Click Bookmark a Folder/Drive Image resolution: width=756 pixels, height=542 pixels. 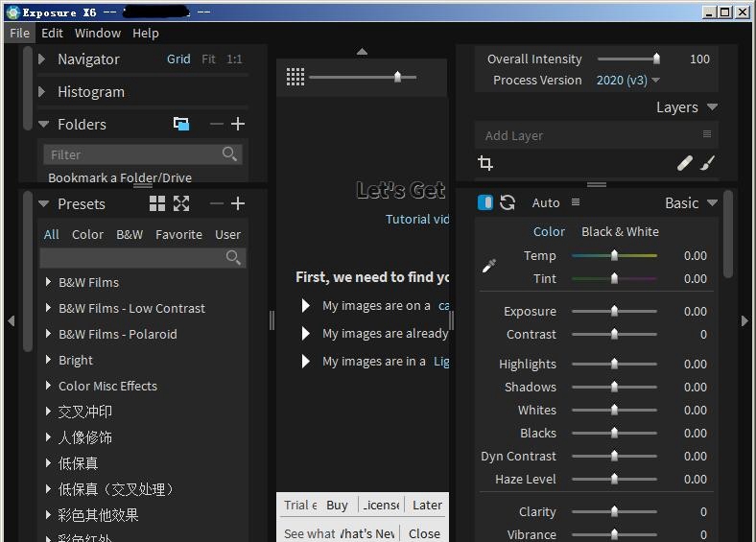coord(120,177)
